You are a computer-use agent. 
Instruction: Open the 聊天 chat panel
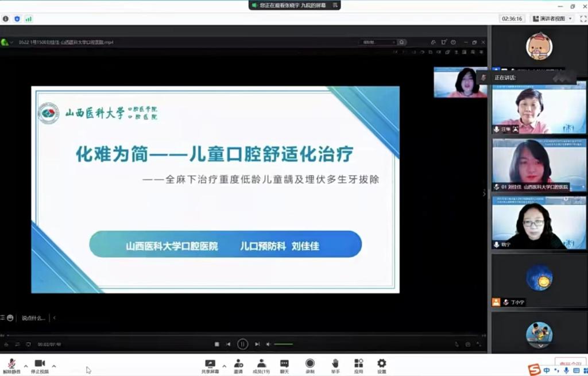tap(285, 366)
